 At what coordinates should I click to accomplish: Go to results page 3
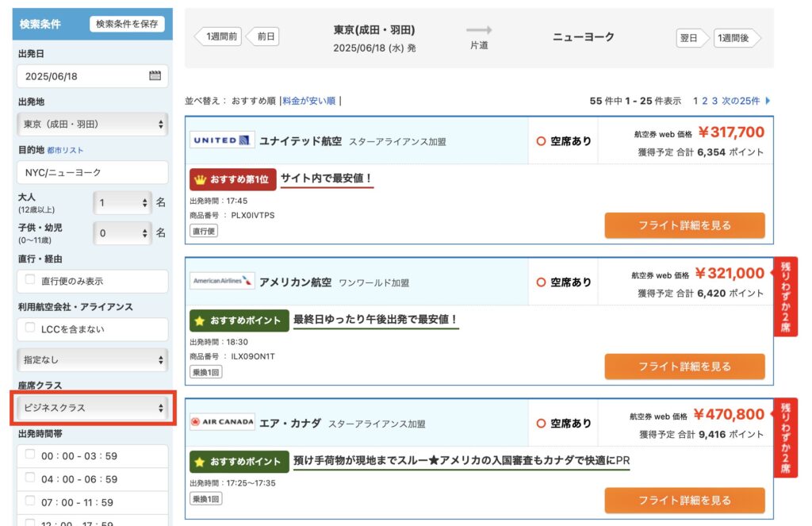click(x=714, y=101)
